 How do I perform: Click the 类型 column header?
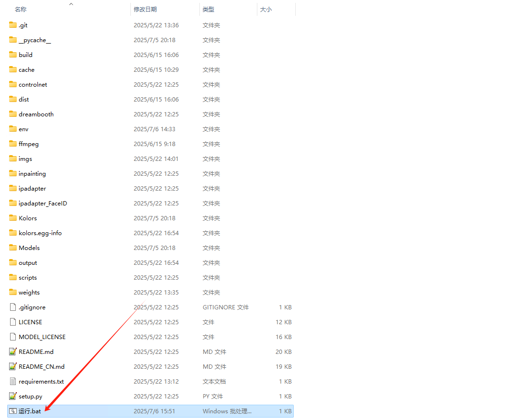coord(208,10)
